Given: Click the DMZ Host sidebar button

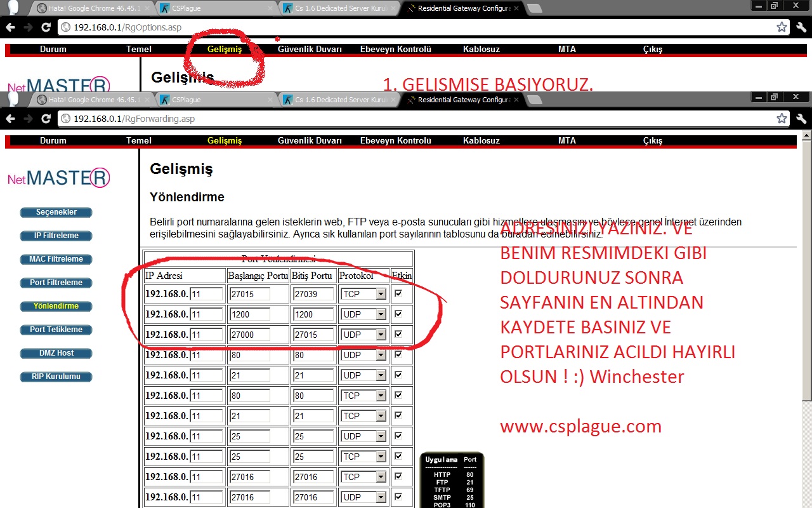Looking at the screenshot, I should pos(56,353).
